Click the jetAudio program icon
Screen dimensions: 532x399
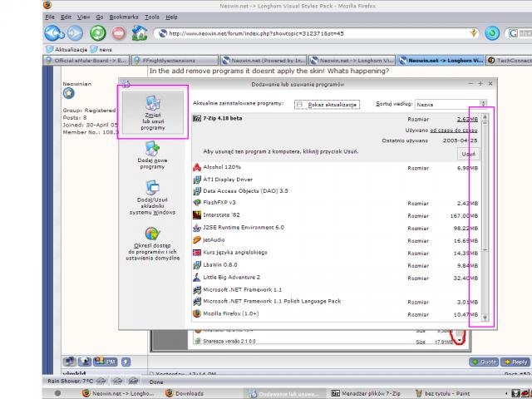click(x=197, y=240)
